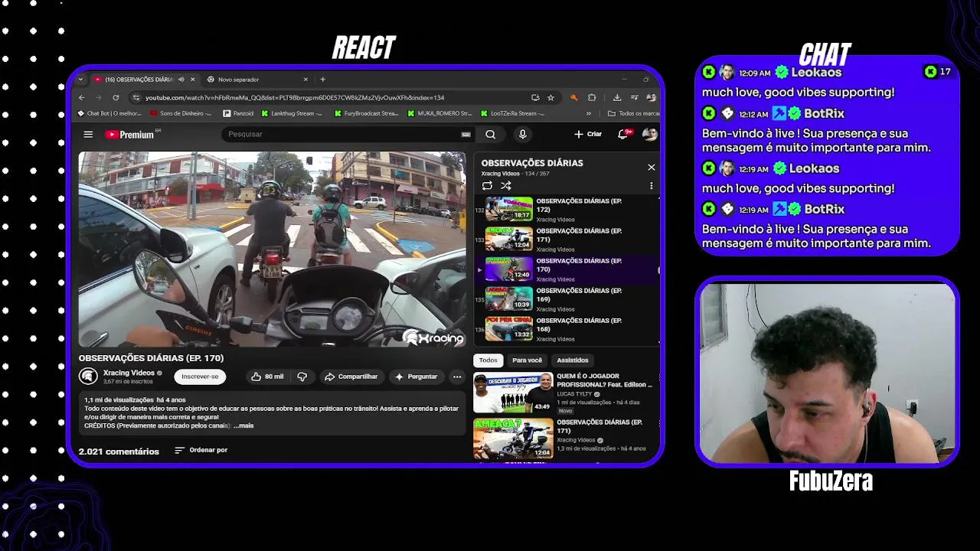Open Sons de Dinheiro bookmark

(x=181, y=113)
